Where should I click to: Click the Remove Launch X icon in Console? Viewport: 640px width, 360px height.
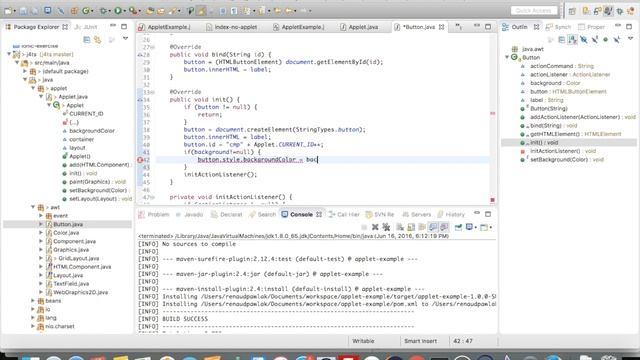375,227
